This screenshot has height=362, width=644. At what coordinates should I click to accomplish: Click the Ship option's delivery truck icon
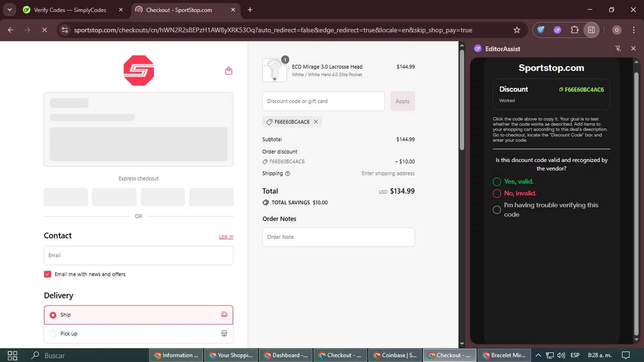224,315
